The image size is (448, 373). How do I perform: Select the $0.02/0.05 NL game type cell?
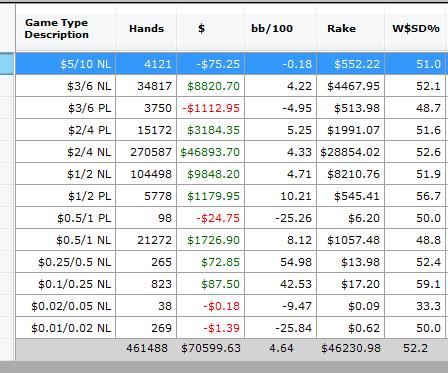pyautogui.click(x=66, y=306)
